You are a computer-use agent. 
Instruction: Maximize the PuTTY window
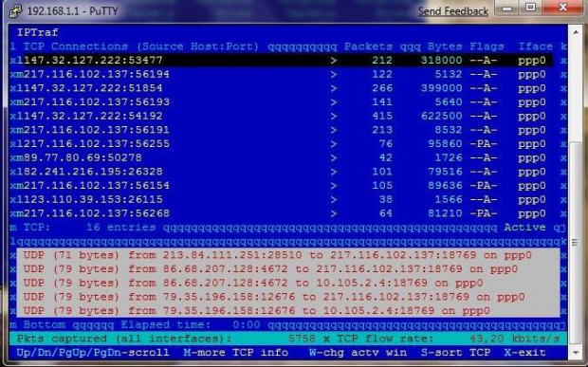[530, 8]
